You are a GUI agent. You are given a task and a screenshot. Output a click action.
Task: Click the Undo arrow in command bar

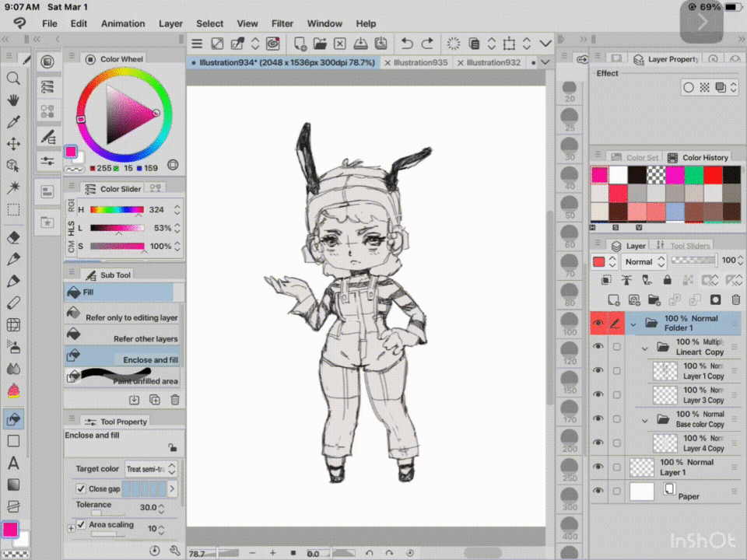(406, 44)
